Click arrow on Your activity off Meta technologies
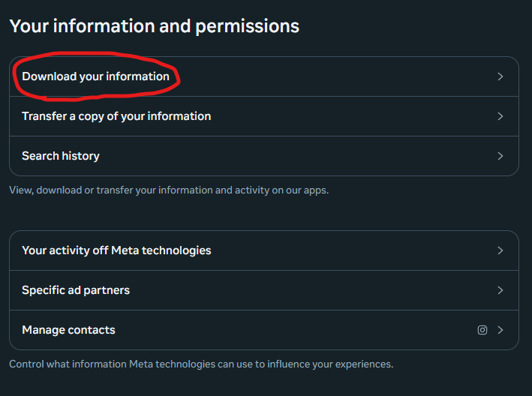Image resolution: width=532 pixels, height=396 pixels. [x=500, y=250]
